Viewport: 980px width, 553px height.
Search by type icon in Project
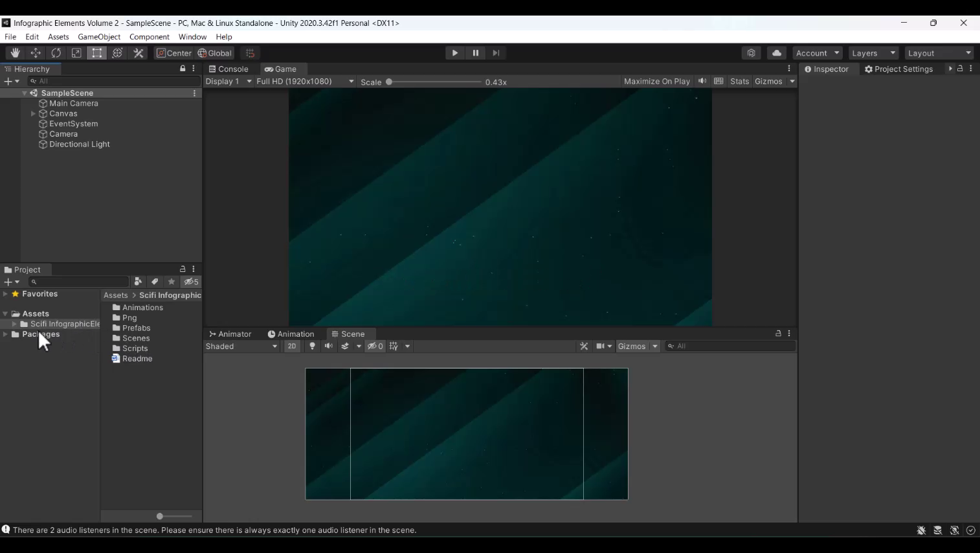138,282
